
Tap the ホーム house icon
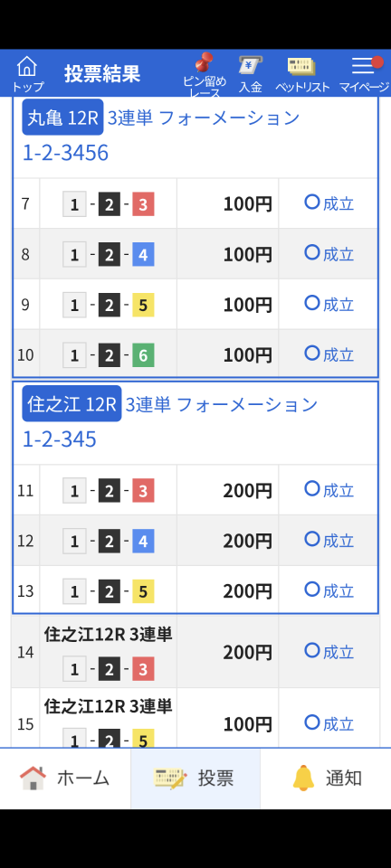[x=33, y=778]
